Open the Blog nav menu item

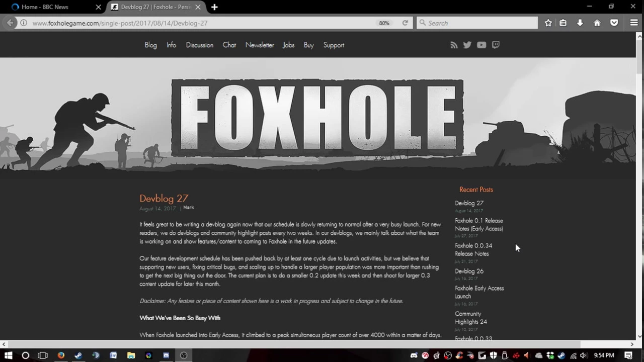151,45
